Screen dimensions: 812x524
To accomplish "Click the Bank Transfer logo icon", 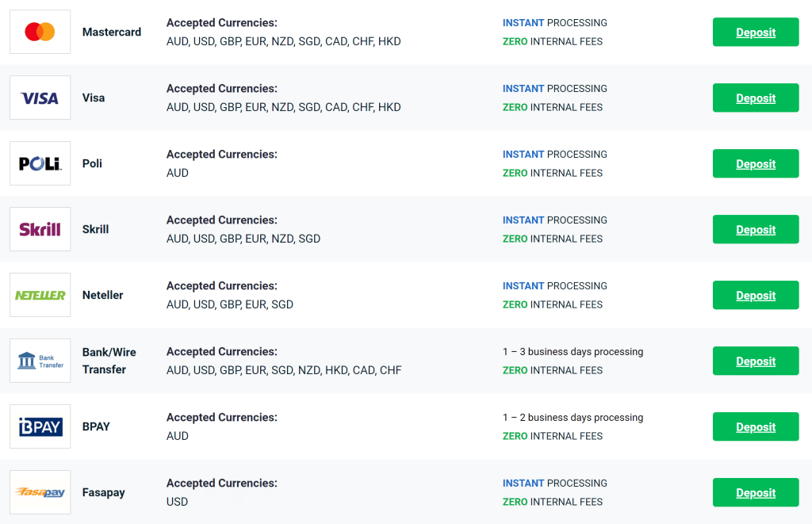I will tap(40, 361).
